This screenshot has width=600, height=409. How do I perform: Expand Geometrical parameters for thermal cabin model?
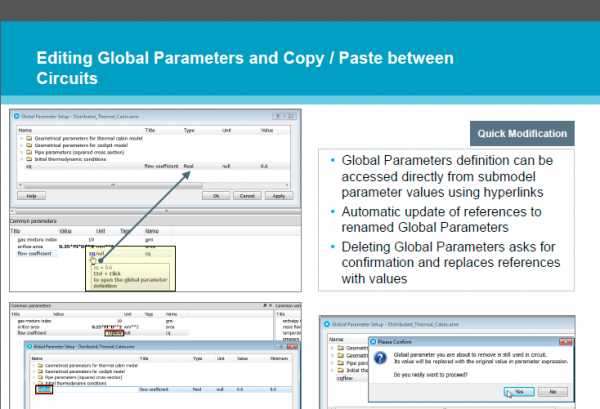tap(22, 139)
